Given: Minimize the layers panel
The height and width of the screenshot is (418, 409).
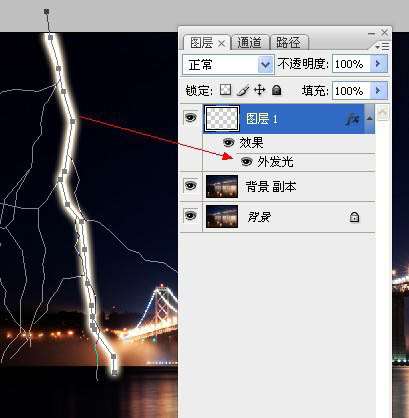Looking at the screenshot, I should [371, 33].
